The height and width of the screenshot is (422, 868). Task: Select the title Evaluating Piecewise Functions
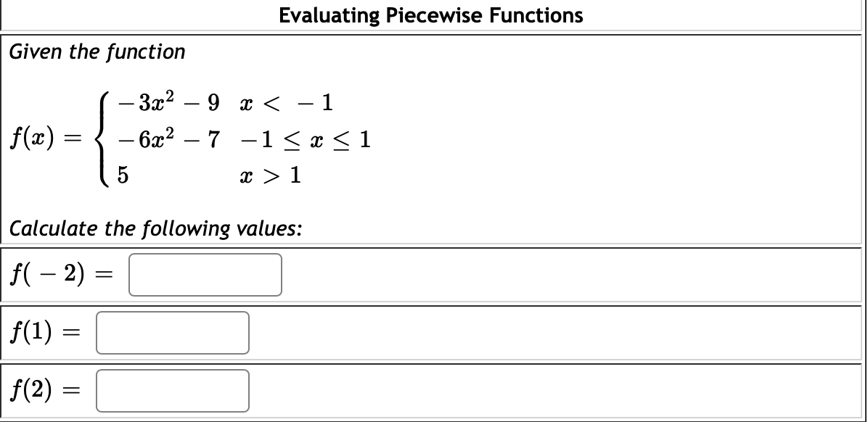pyautogui.click(x=431, y=16)
